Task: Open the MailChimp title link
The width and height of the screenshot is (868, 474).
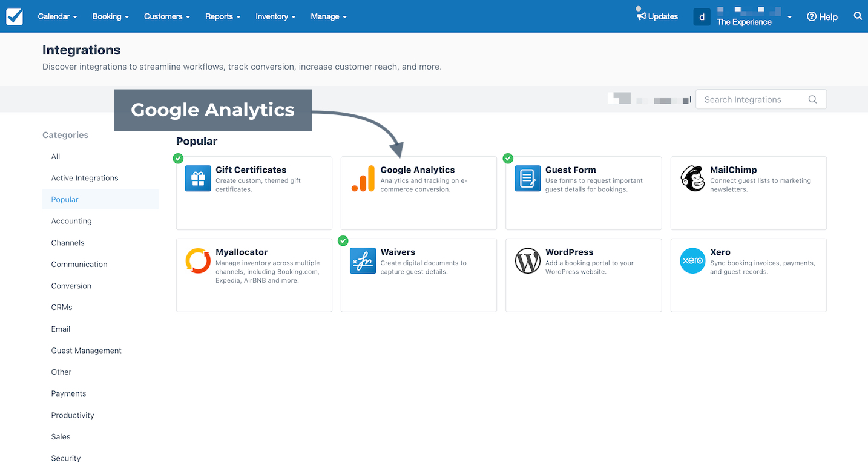Action: pos(733,170)
